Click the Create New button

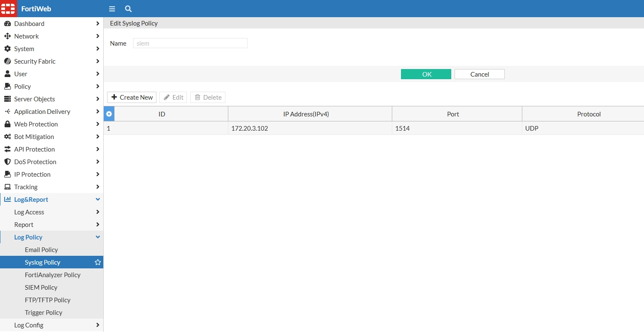[x=132, y=98]
